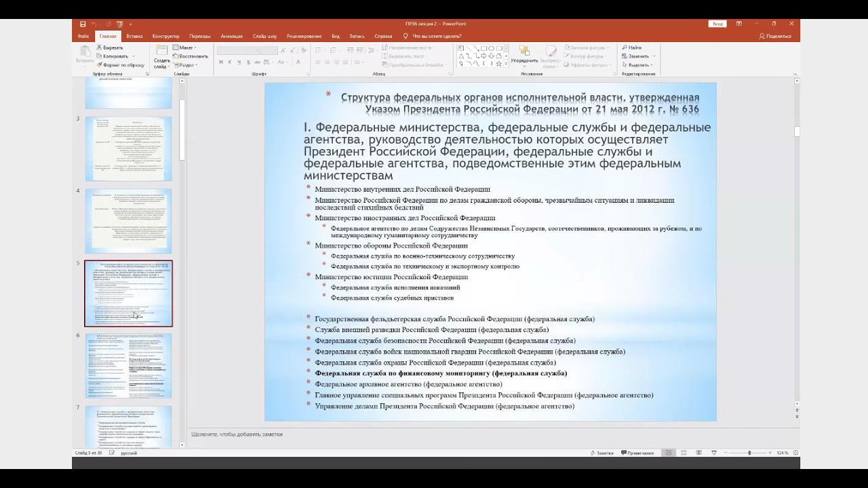Check spelling icon in status bar
Image resolution: width=868 pixels, height=488 pixels.
pos(112,453)
